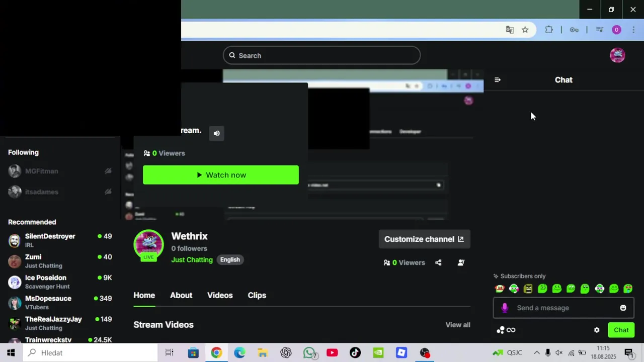This screenshot has width=644, height=362.
Task: Switch to the Videos tab
Action: pyautogui.click(x=220, y=296)
